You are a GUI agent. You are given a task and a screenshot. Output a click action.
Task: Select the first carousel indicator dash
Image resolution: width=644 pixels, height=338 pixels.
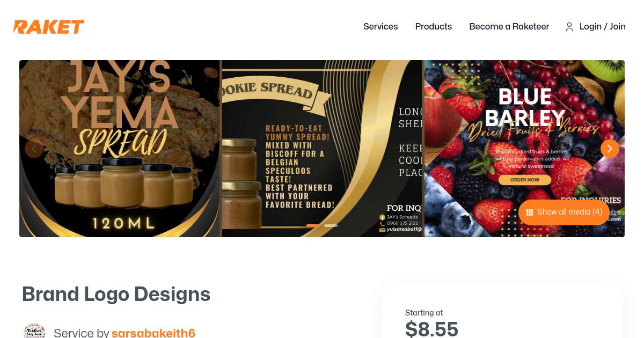click(313, 225)
